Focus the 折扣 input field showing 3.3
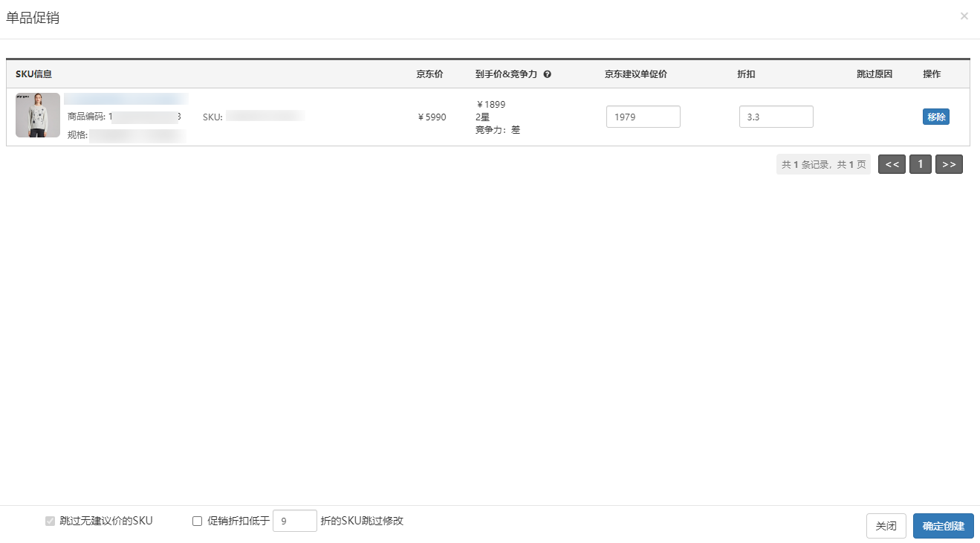Screen dimensions: 980x543 point(776,117)
